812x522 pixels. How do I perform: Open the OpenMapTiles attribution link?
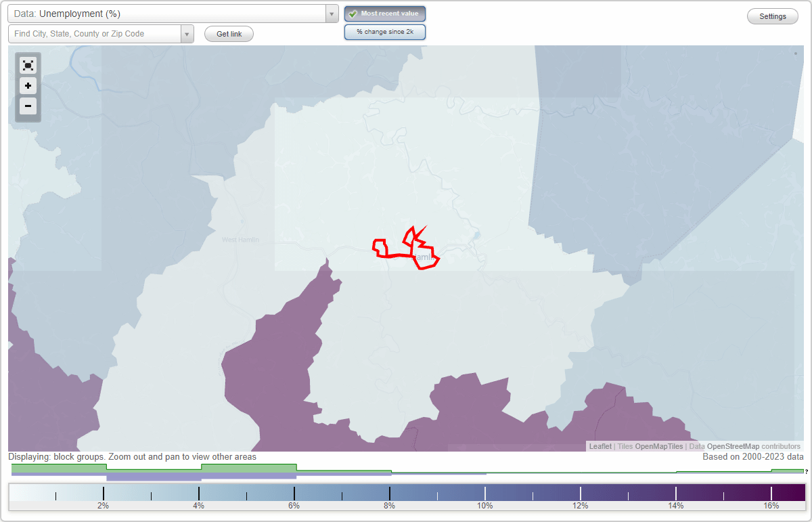point(659,446)
